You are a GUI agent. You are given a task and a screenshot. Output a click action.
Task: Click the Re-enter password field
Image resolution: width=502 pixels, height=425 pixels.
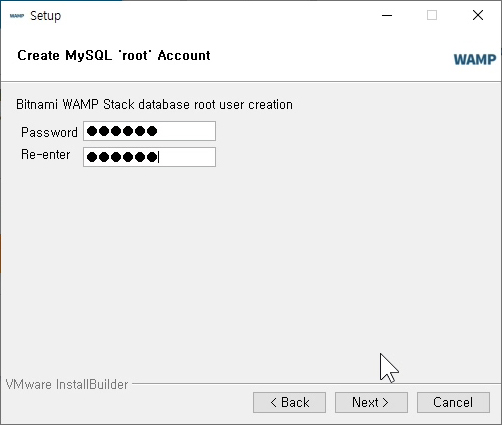coord(149,157)
